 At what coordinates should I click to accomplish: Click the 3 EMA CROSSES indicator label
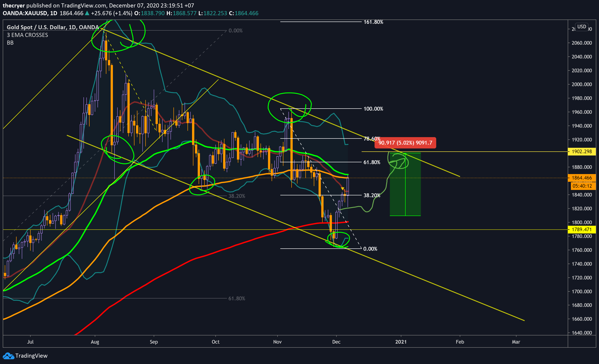click(x=27, y=35)
